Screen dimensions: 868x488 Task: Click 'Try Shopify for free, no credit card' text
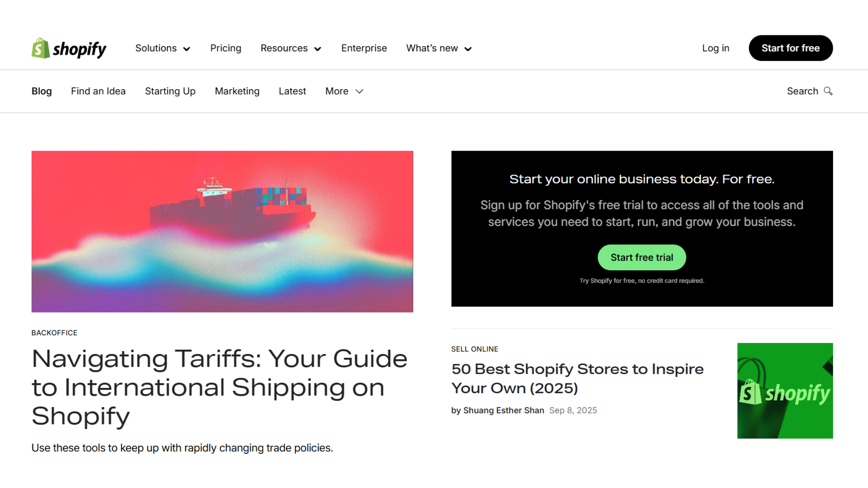(642, 281)
